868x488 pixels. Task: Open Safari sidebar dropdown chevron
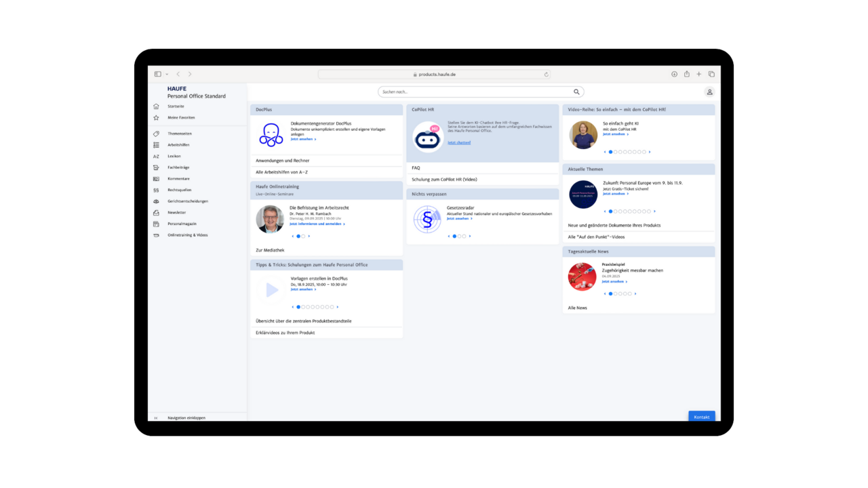coord(167,75)
